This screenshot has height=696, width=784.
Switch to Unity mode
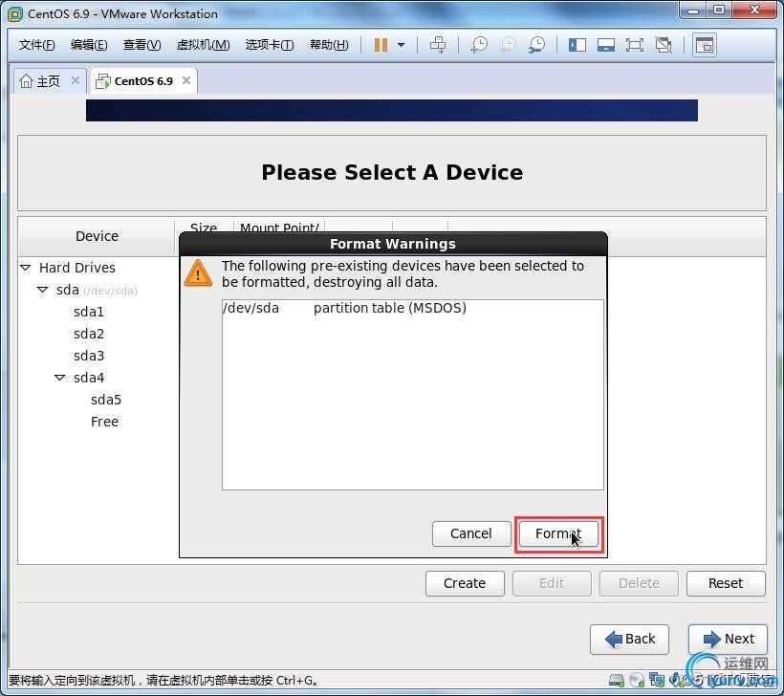click(x=664, y=45)
